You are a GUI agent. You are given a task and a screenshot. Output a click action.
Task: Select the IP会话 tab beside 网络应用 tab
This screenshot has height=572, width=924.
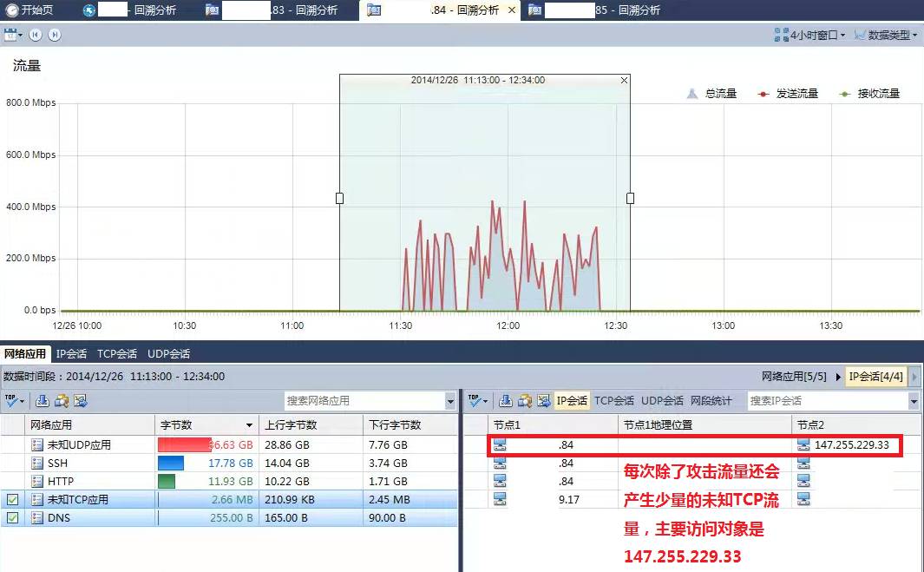pyautogui.click(x=71, y=354)
